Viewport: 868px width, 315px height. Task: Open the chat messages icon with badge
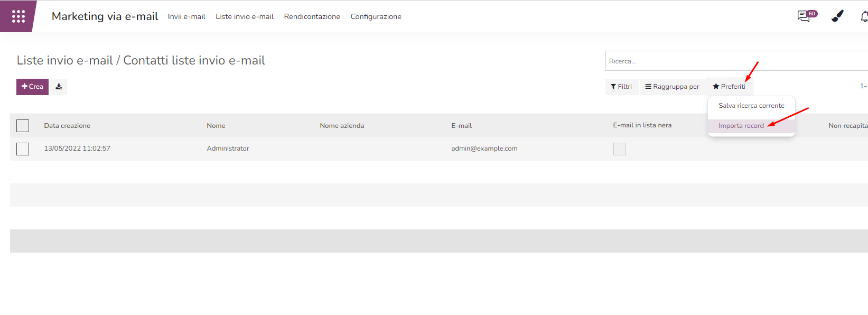[805, 16]
